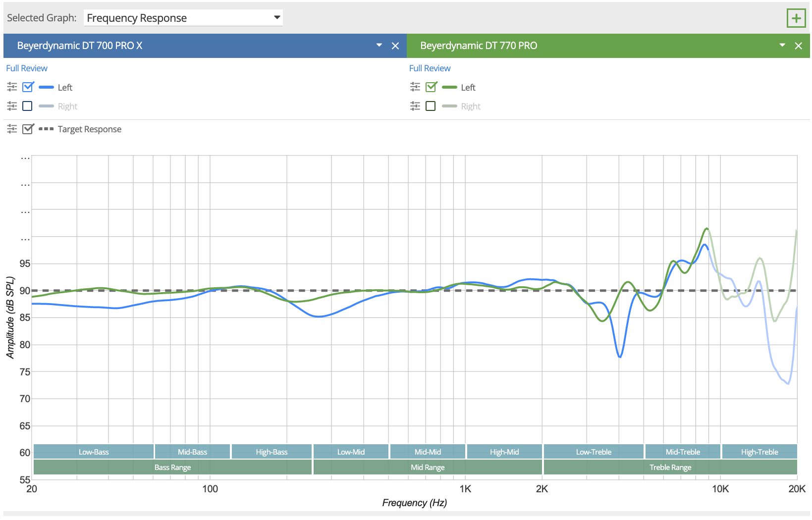Image resolution: width=812 pixels, height=520 pixels.
Task: Enable the DT 770 PRO Right channel
Action: (x=431, y=106)
